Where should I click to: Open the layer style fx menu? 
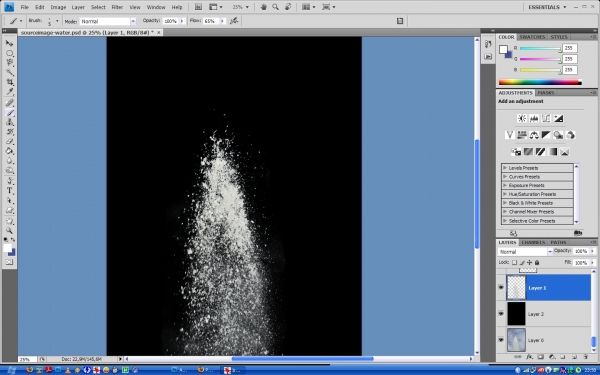[x=529, y=357]
